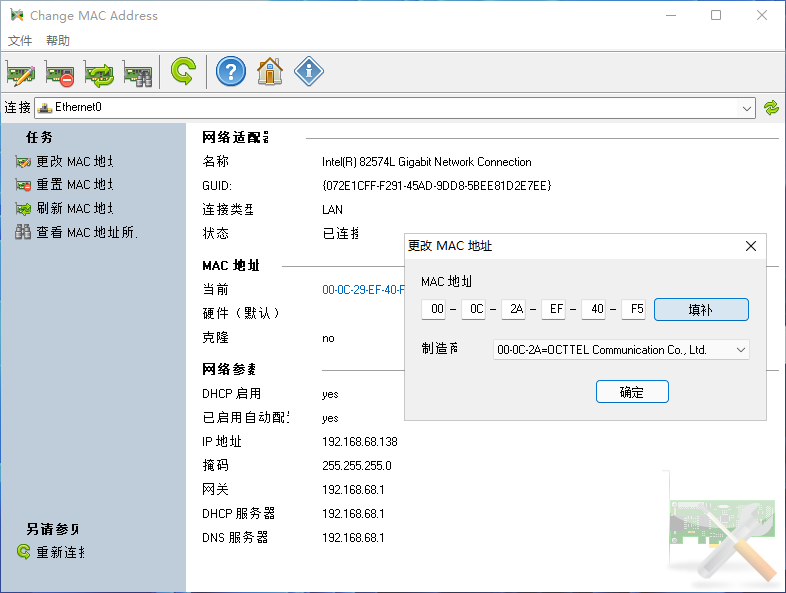Click the Reset MAC address toolbar icon
Image resolution: width=786 pixels, height=593 pixels.
point(60,73)
